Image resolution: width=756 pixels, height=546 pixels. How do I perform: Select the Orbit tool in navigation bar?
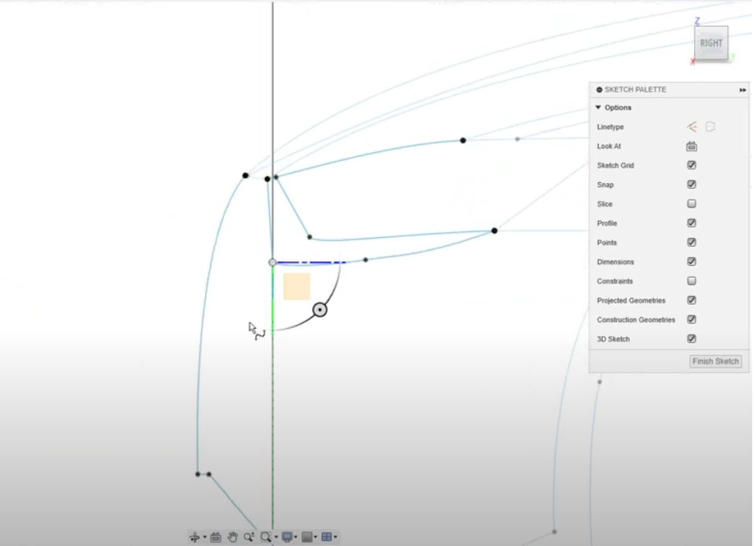(x=194, y=537)
